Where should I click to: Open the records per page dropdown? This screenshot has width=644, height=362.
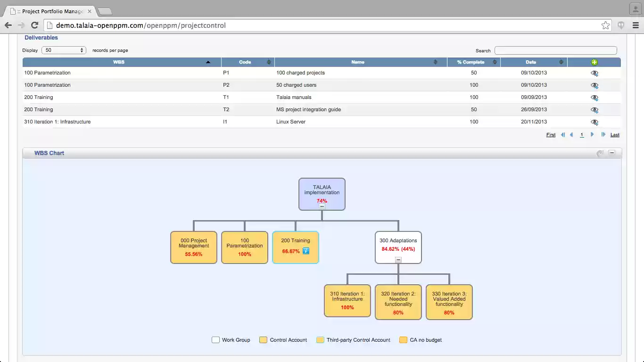click(x=64, y=50)
